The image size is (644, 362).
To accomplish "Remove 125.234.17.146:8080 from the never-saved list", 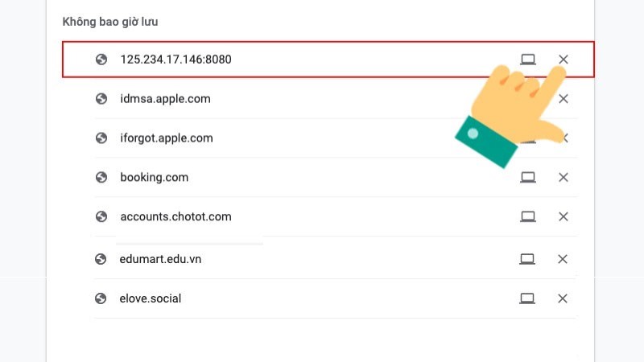I will click(x=563, y=60).
